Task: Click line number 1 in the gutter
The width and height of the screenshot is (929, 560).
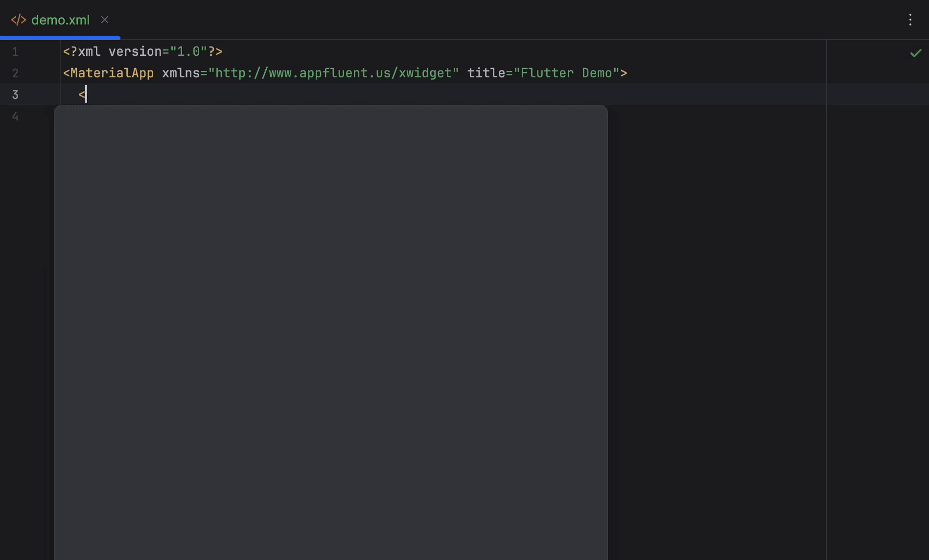Action: pos(15,52)
